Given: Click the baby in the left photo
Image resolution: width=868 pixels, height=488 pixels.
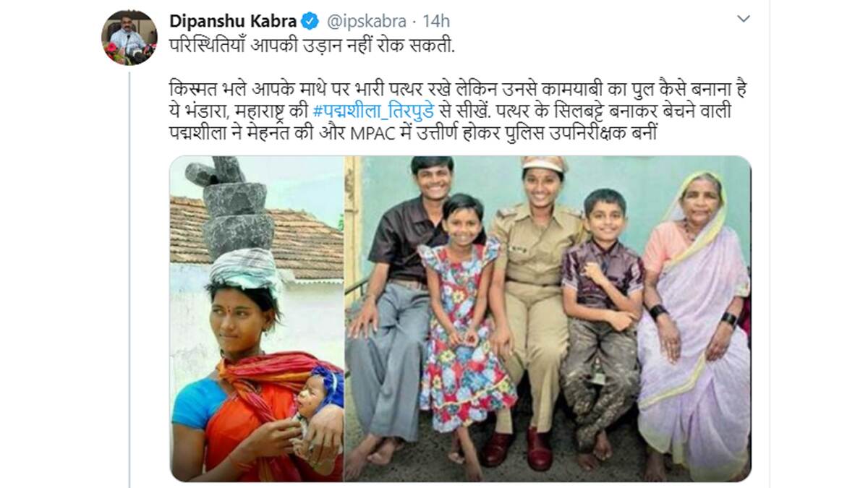Looking at the screenshot, I should [319, 411].
